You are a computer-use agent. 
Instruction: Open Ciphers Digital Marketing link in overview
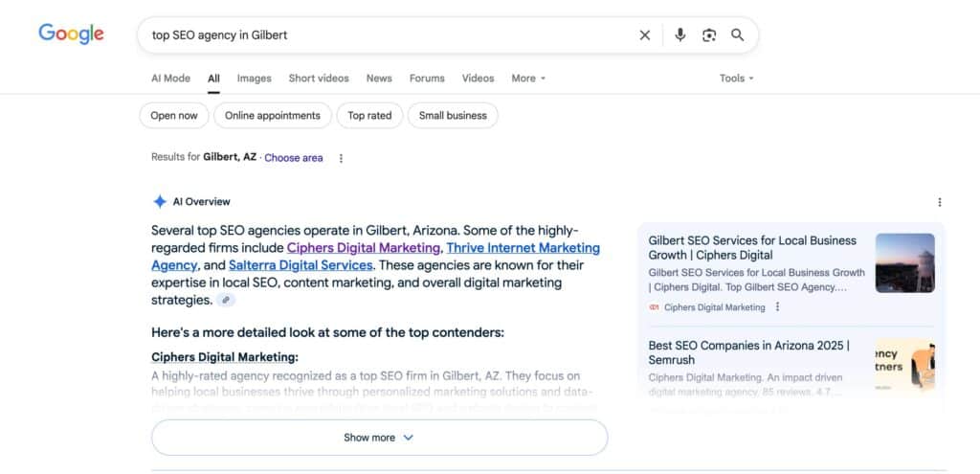click(x=364, y=248)
